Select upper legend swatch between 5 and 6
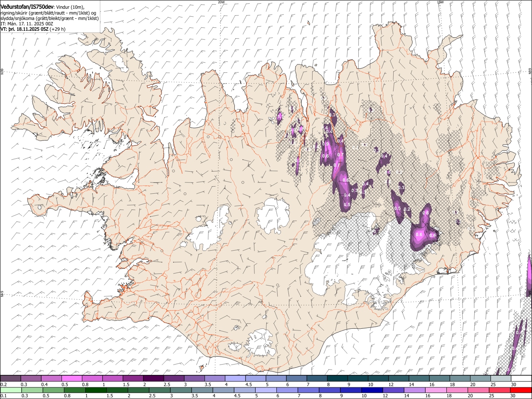Screen dimensions: 532x399 click(x=276, y=379)
